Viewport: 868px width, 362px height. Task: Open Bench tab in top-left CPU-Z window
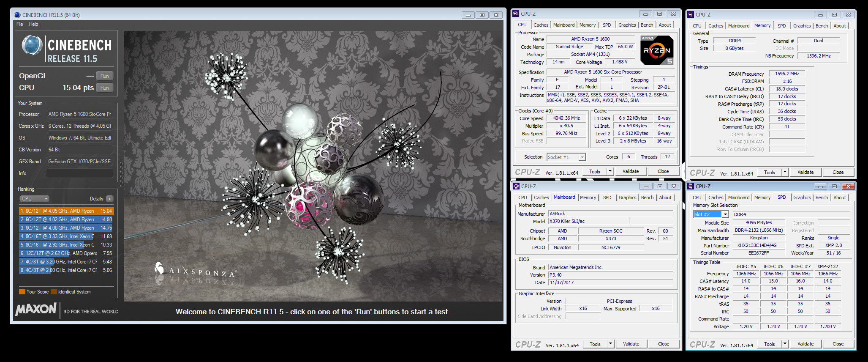pyautogui.click(x=647, y=25)
